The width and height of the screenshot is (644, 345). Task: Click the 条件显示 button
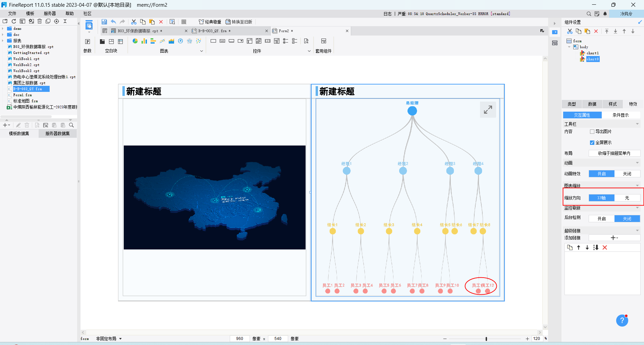(x=621, y=115)
